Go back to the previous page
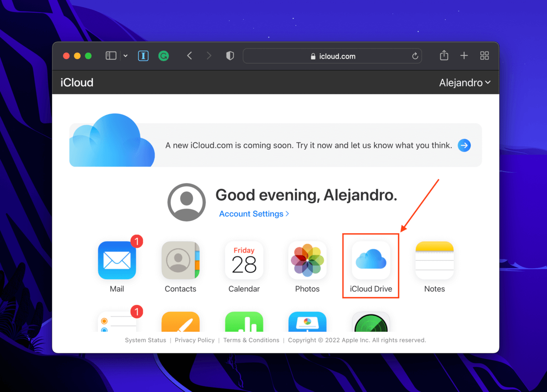 [x=190, y=56]
